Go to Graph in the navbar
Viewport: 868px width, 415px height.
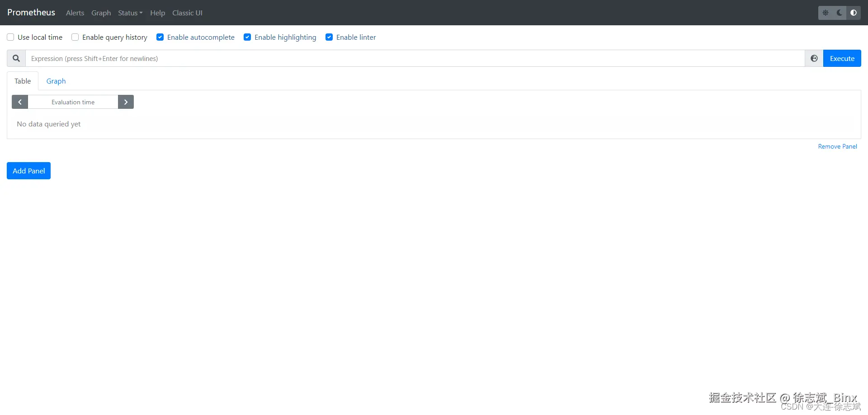point(101,13)
